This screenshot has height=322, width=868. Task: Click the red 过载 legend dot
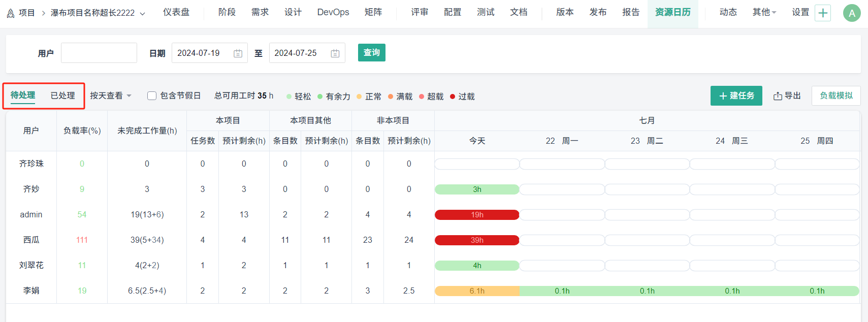[x=453, y=96]
